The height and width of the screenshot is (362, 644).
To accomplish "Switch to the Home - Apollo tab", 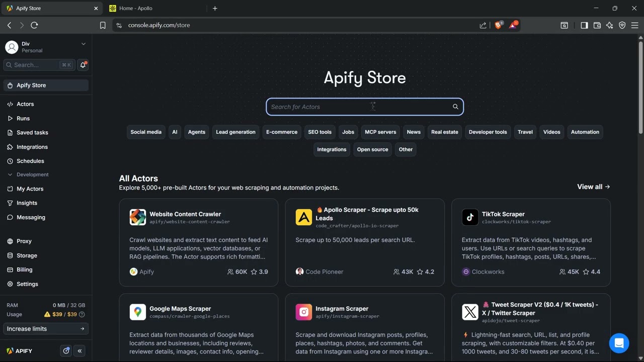I will [155, 8].
